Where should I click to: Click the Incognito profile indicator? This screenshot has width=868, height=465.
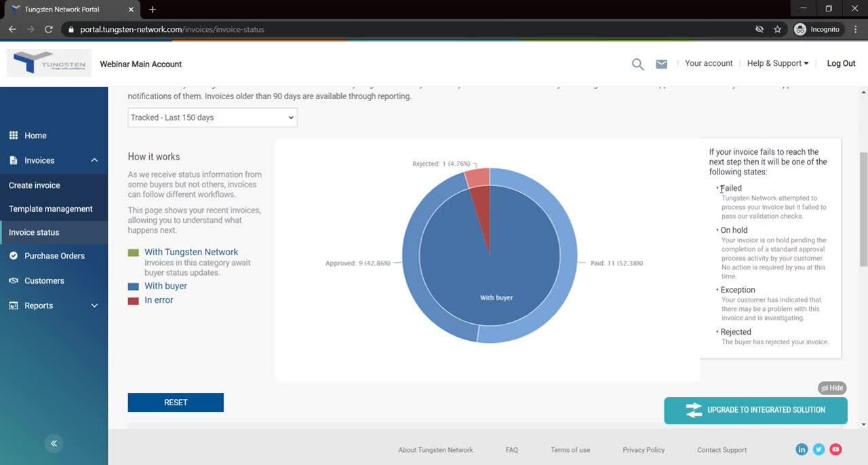[x=817, y=29]
